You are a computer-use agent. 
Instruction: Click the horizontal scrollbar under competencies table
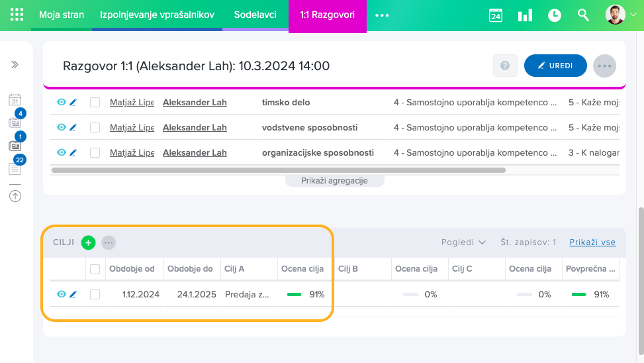[x=278, y=170]
